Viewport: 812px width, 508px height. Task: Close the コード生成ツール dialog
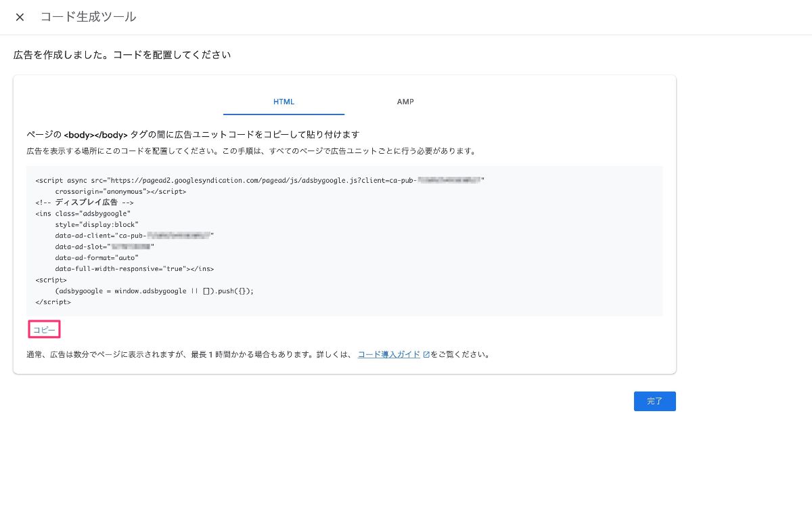click(x=20, y=17)
